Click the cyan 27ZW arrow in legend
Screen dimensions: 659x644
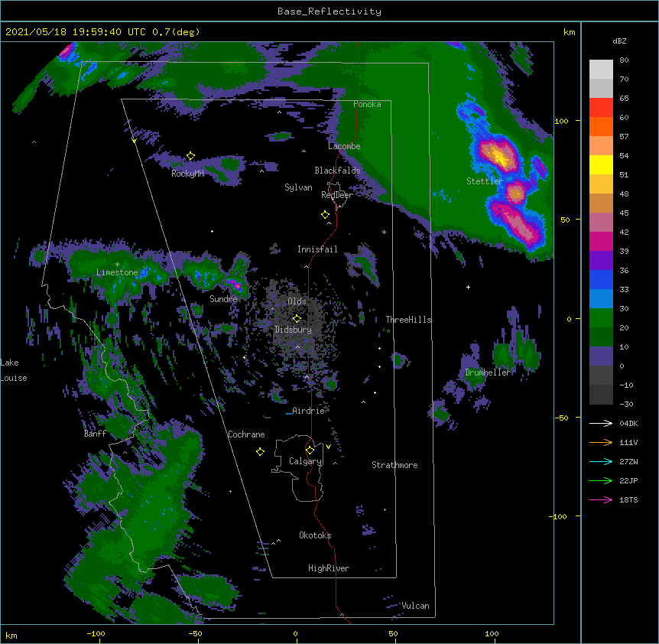(601, 461)
